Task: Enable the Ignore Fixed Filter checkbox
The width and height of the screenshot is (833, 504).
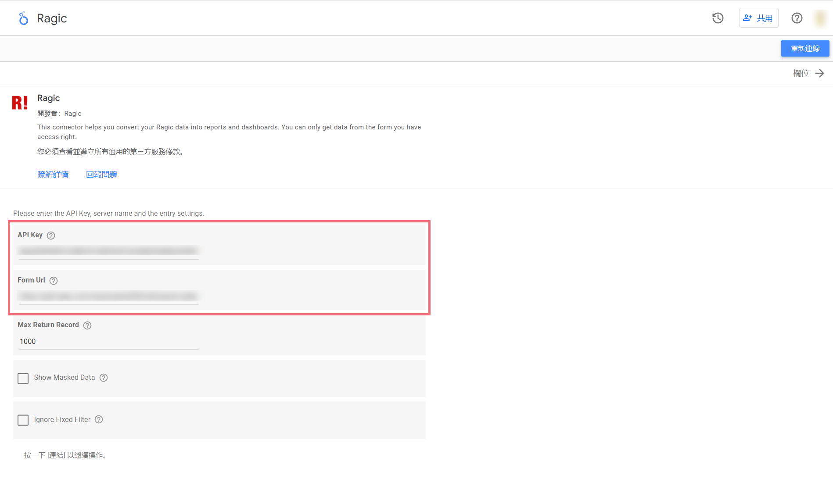Action: [x=23, y=420]
